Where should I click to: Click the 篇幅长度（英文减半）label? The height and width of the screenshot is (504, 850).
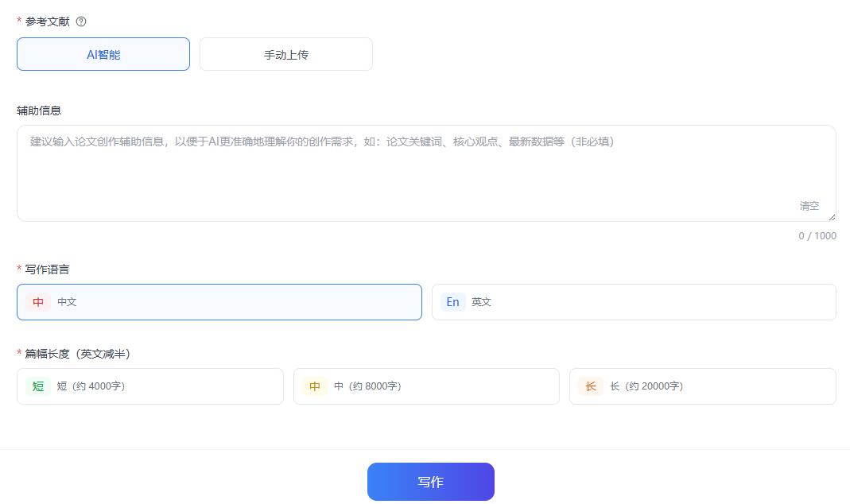tap(77, 354)
